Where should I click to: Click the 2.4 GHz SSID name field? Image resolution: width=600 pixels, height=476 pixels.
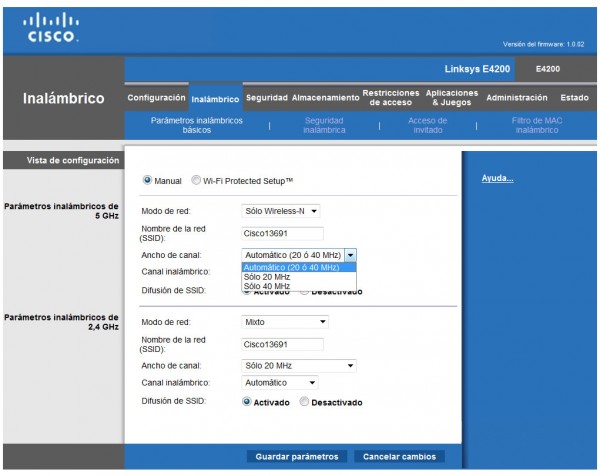tap(282, 344)
